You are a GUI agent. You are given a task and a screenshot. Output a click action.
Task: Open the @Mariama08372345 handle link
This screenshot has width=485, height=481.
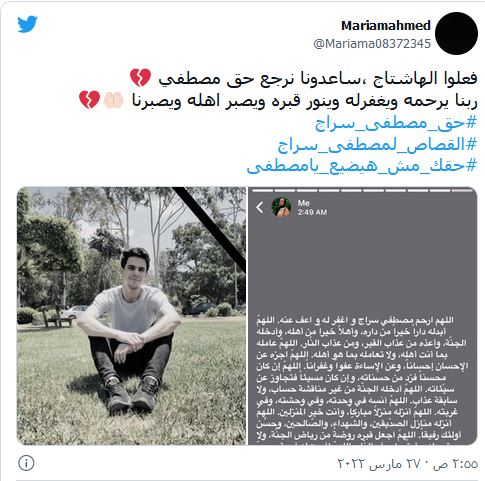(x=372, y=44)
